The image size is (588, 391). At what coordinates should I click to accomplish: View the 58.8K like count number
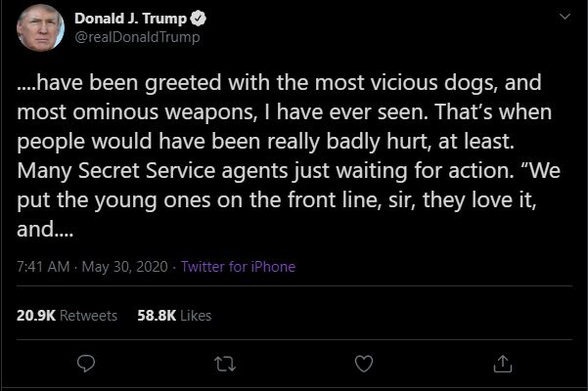coord(156,315)
